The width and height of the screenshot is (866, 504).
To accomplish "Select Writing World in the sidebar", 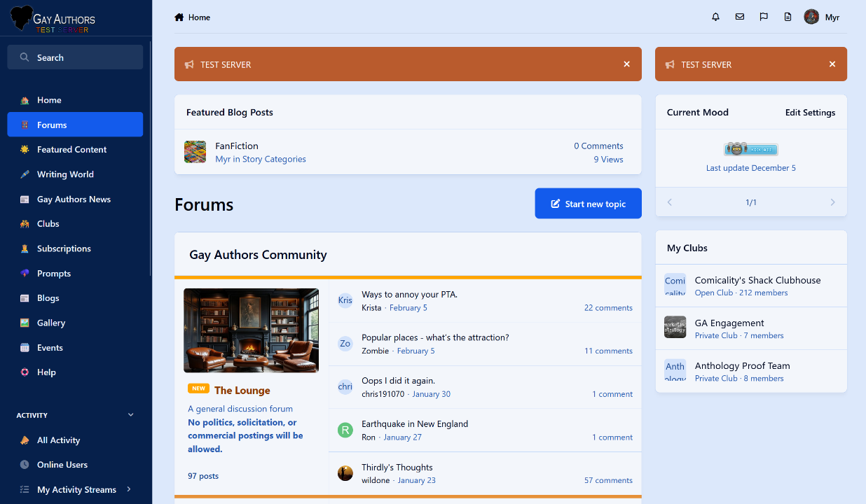I will click(65, 174).
